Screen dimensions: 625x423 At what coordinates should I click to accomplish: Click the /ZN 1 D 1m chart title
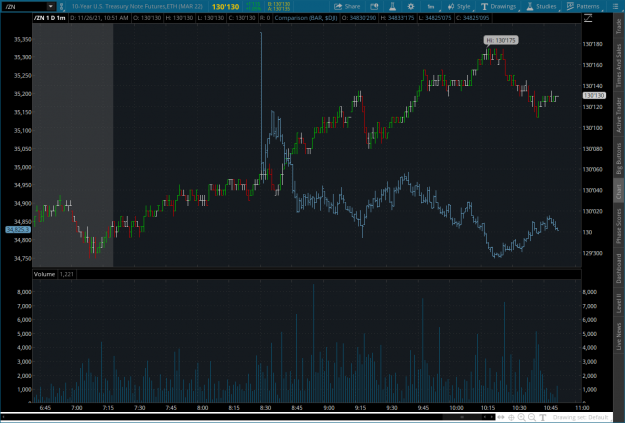point(50,18)
